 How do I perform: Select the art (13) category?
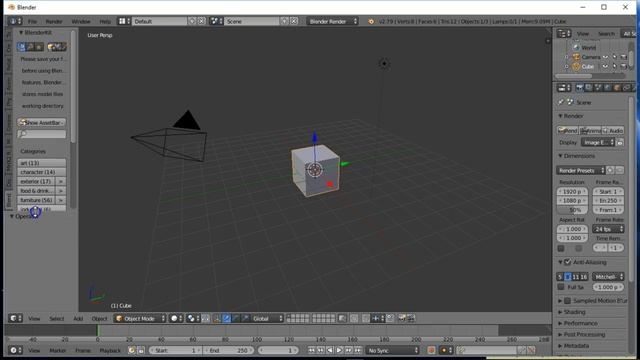point(41,163)
